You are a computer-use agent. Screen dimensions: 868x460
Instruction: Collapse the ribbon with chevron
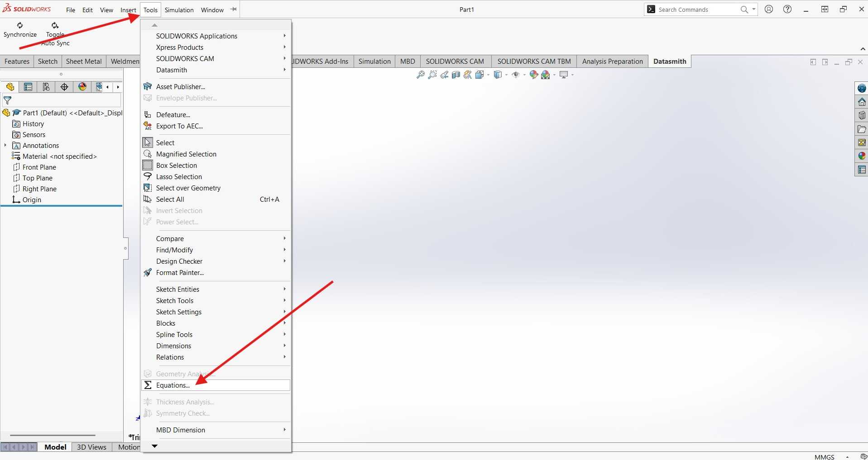point(862,49)
